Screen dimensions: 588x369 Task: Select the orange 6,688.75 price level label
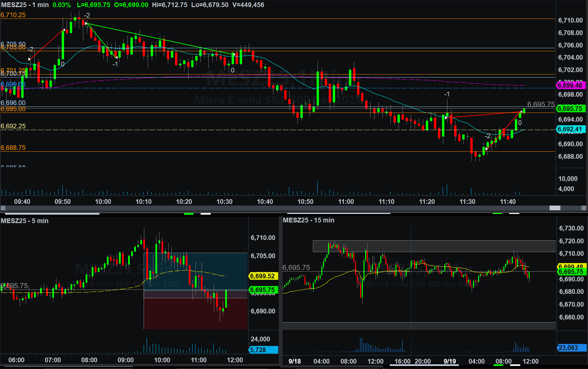tap(13, 148)
